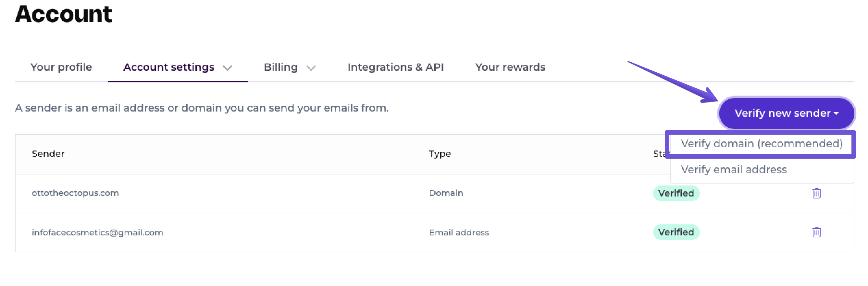
Task: Click Verified badge for ottotheoctopus.com
Action: 676,194
